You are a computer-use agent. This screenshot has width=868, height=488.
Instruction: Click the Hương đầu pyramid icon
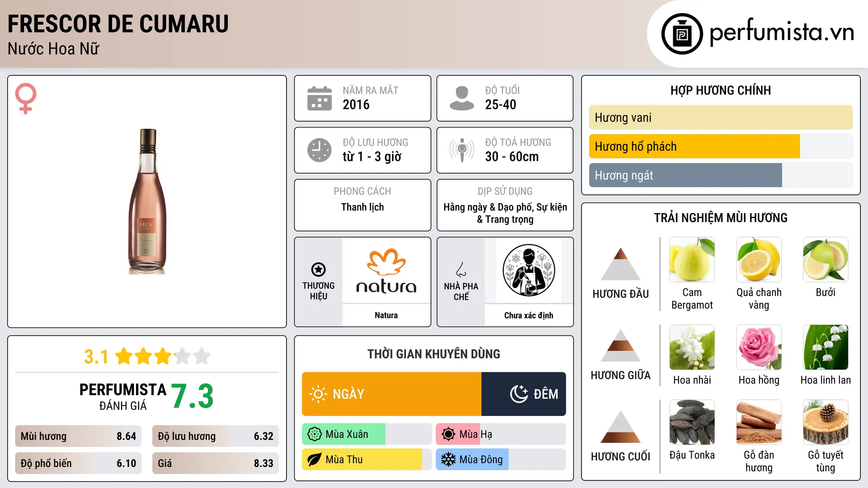(x=620, y=264)
